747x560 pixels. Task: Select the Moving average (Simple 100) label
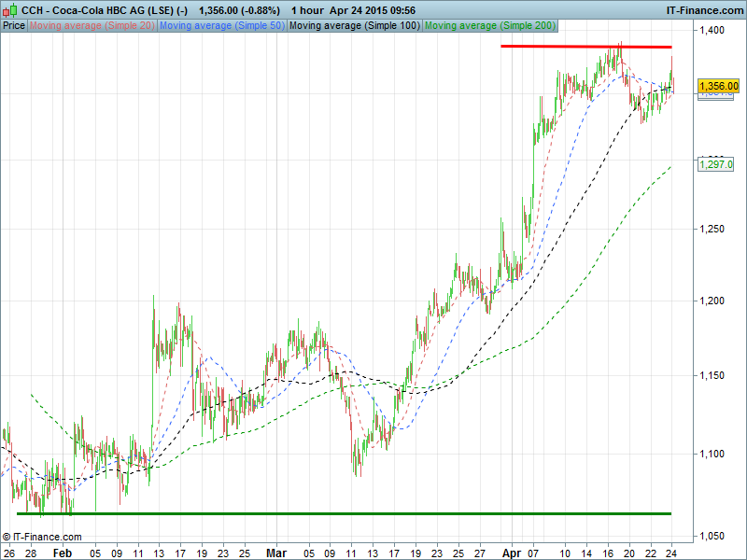355,25
